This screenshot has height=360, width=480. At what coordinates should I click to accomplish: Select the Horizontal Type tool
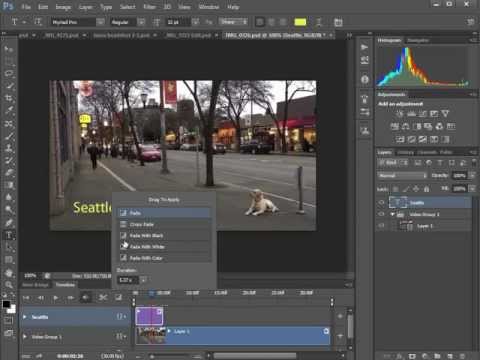coord(9,235)
